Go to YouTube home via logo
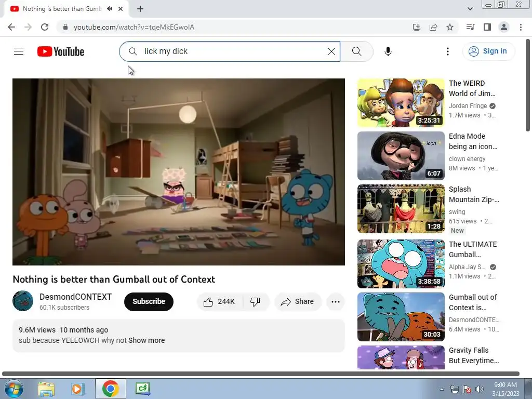This screenshot has height=399, width=532. pyautogui.click(x=61, y=51)
